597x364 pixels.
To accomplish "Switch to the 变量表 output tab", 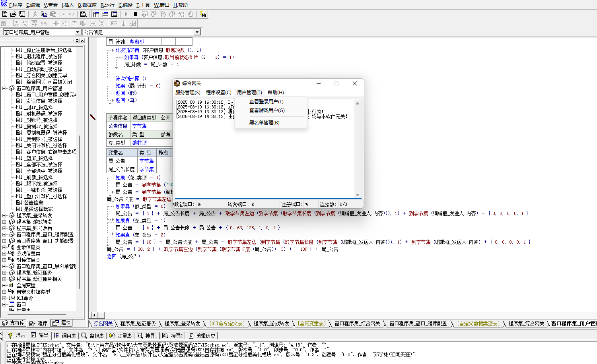I will coord(121,336).
